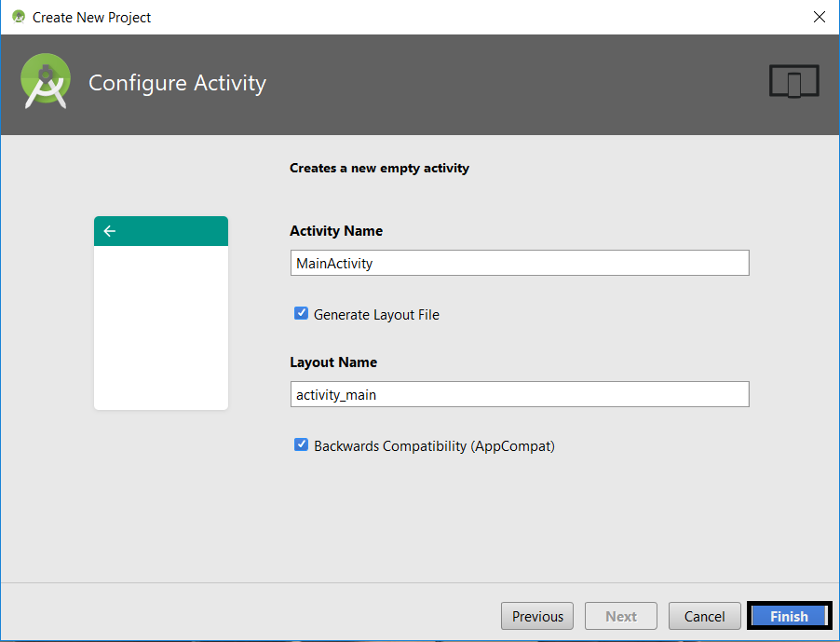
Task: Click the Previous button
Action: [x=536, y=616]
